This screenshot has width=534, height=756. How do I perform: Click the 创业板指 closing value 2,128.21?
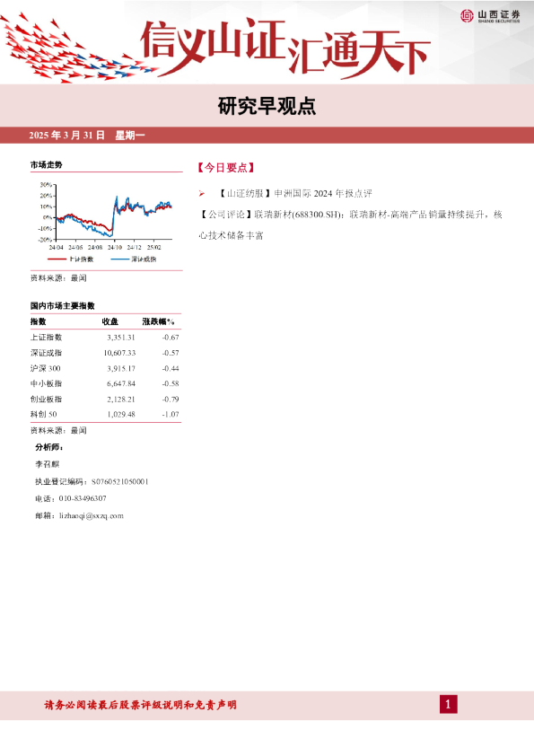(121, 400)
